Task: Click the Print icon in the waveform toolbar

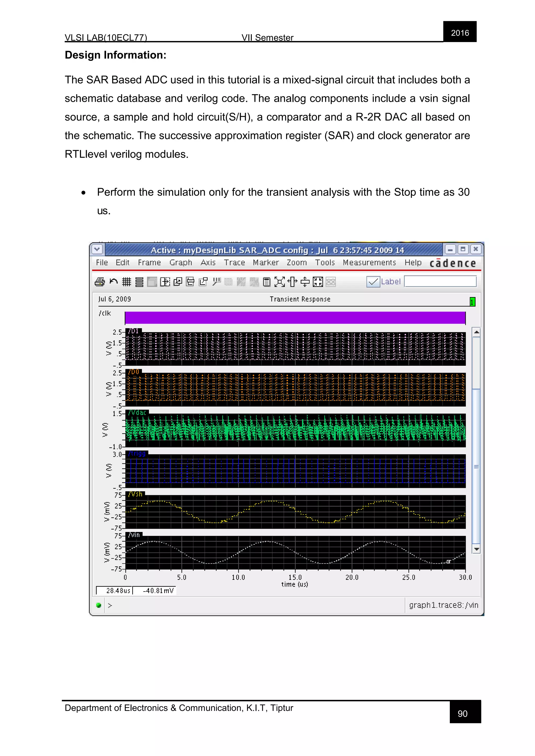Action: point(100,282)
